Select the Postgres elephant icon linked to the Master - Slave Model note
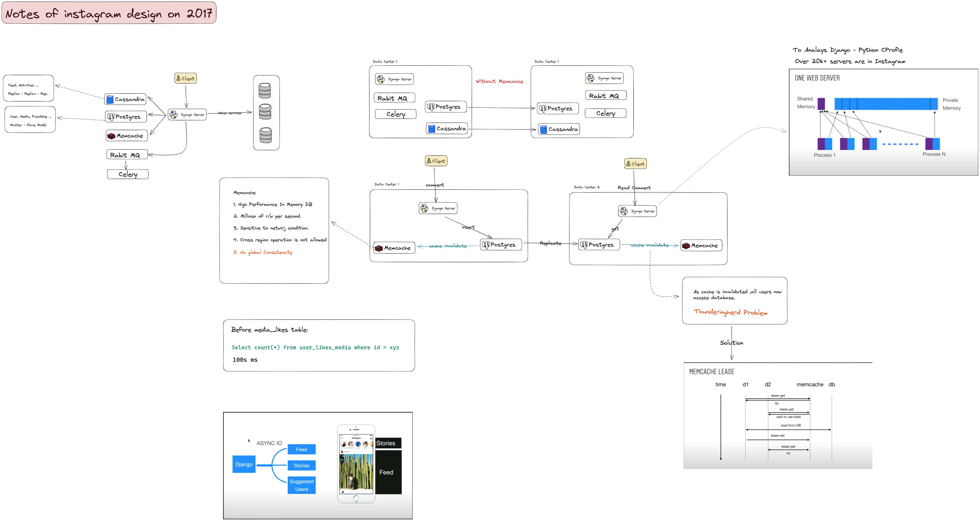The image size is (980, 521). pos(111,117)
